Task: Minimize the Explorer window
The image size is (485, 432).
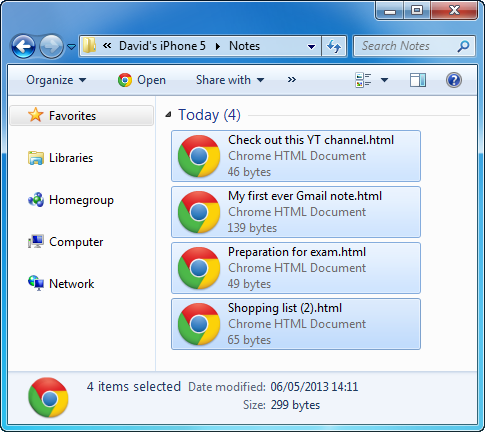Action: [390, 11]
